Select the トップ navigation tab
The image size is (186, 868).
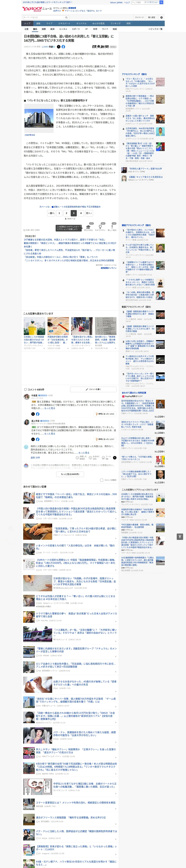27,24
